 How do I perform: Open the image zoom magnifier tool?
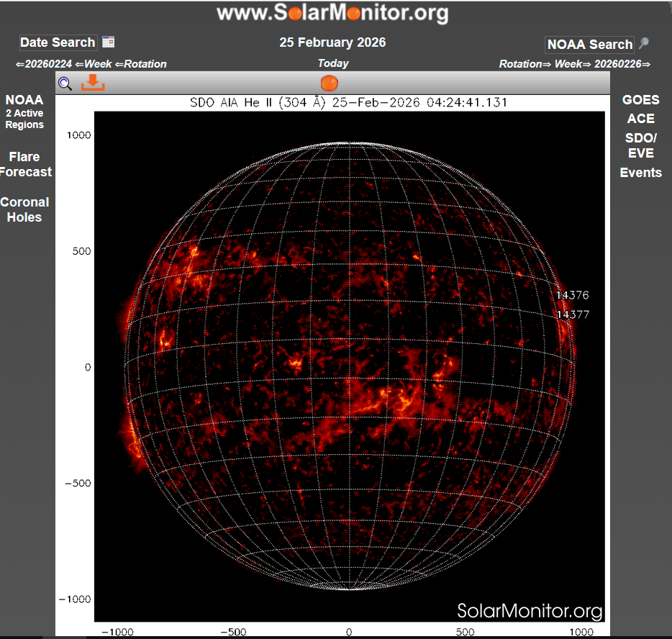click(65, 83)
